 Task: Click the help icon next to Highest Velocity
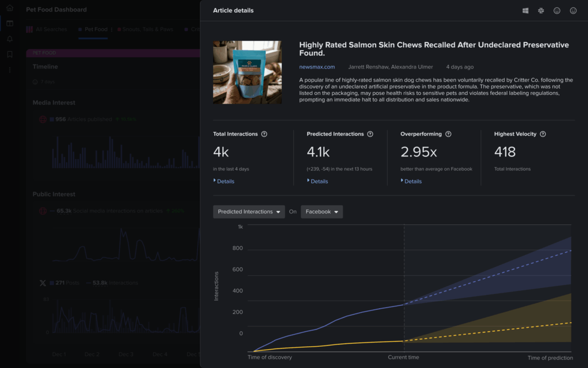[x=543, y=134]
